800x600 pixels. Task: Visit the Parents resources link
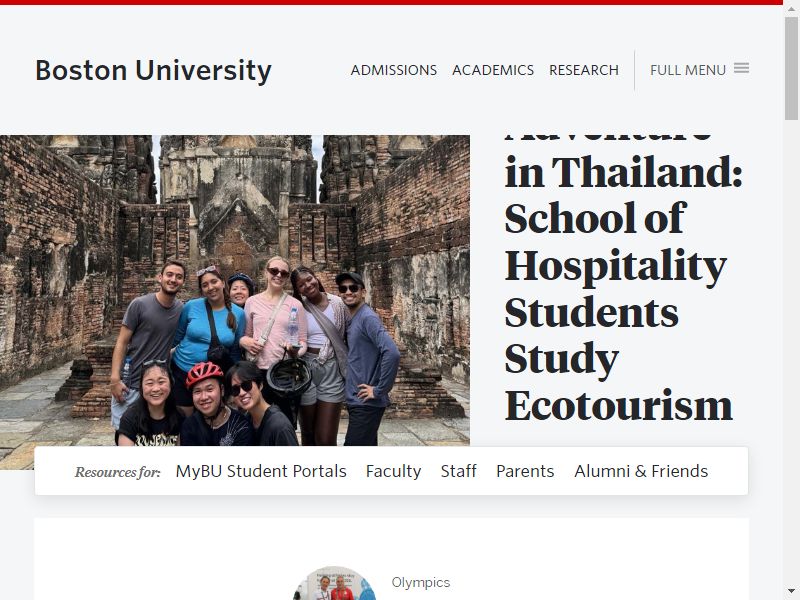[x=525, y=471]
